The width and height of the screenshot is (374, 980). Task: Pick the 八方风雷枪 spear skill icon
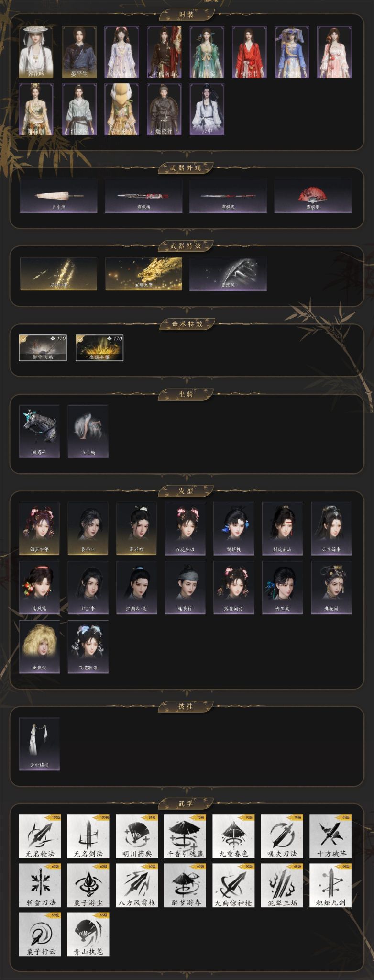click(136, 885)
